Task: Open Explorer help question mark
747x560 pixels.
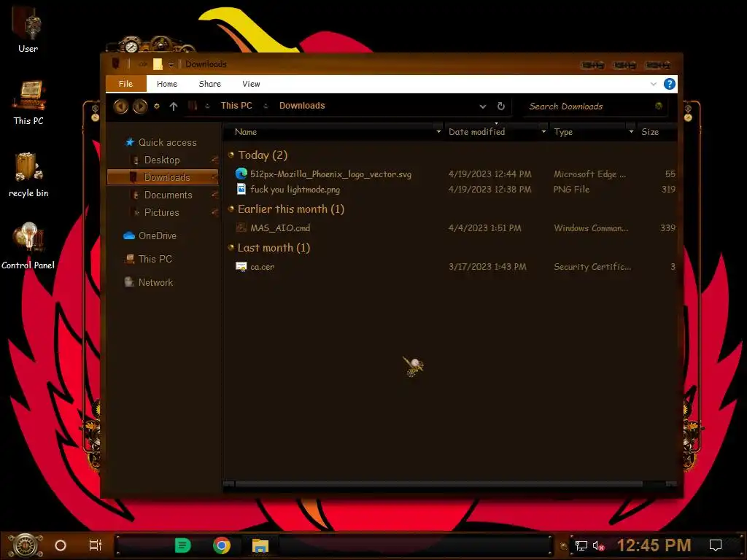Action: click(x=670, y=84)
